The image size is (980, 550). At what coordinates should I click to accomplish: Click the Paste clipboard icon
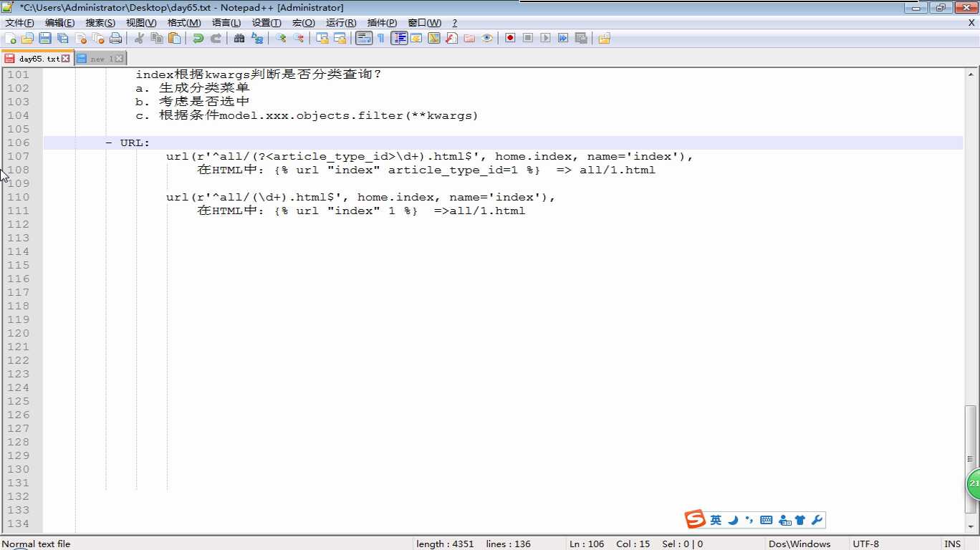[x=174, y=38]
